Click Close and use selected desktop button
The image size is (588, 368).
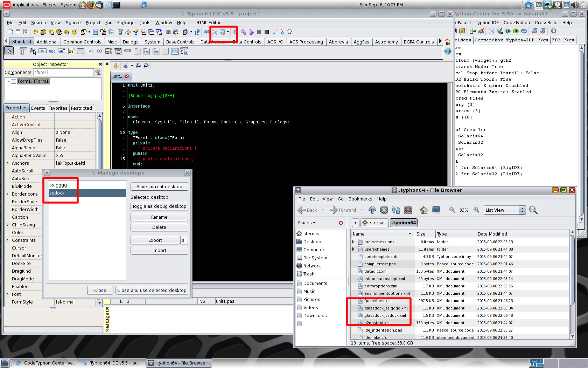(152, 290)
